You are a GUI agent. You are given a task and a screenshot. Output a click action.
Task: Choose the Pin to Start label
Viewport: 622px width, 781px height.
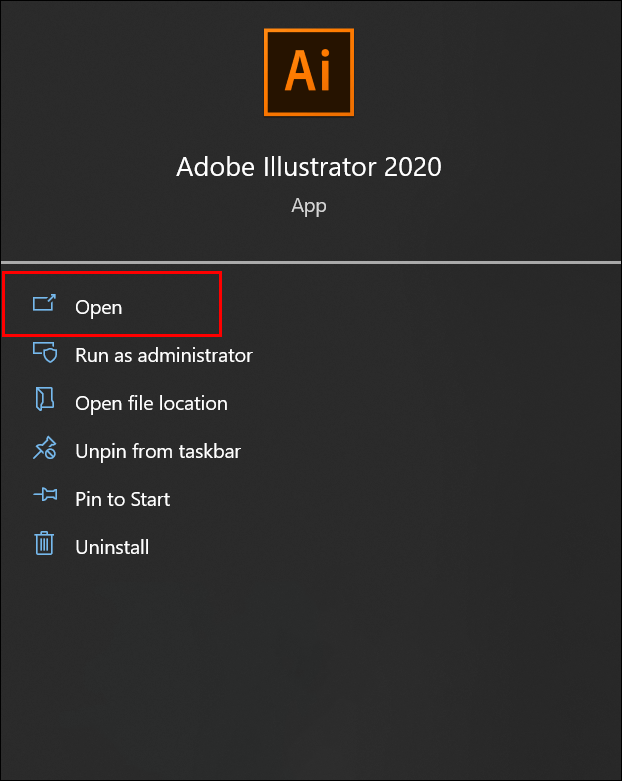point(122,499)
